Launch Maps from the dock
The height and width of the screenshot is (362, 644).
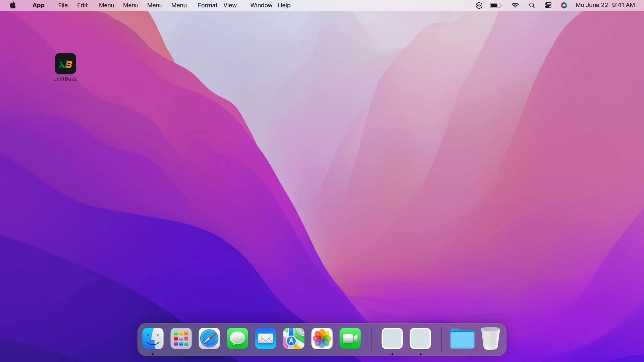[x=294, y=339]
